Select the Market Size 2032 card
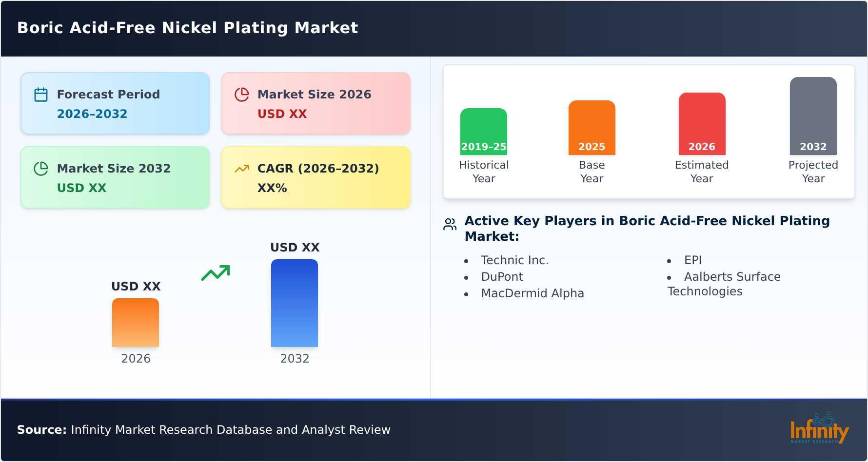Screen dimensions: 868x462 tap(115, 177)
